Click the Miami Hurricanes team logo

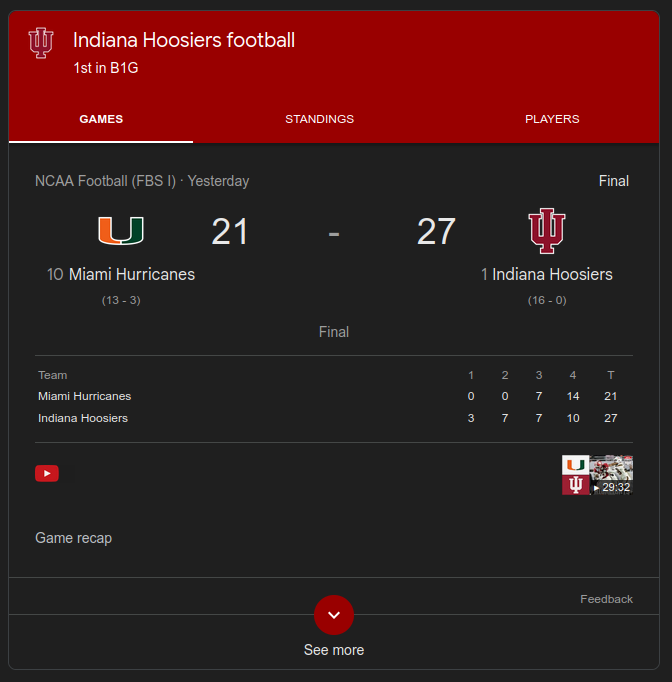[x=120, y=231]
